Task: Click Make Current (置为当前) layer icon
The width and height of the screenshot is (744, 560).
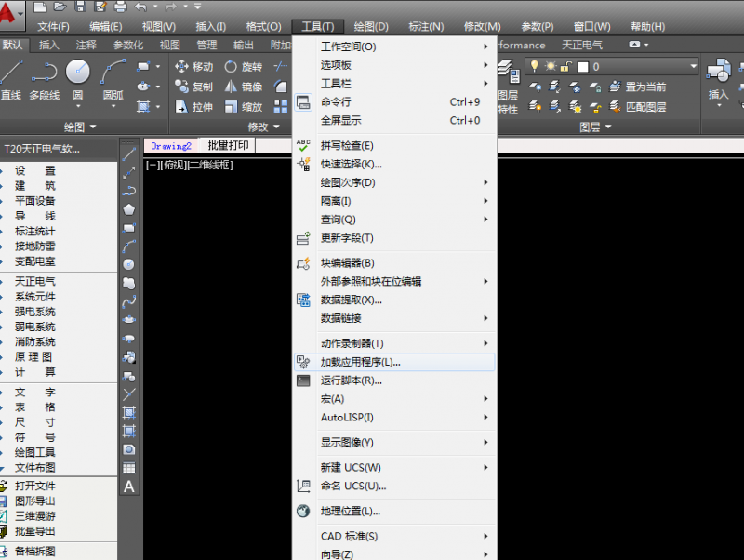Action: 637,87
